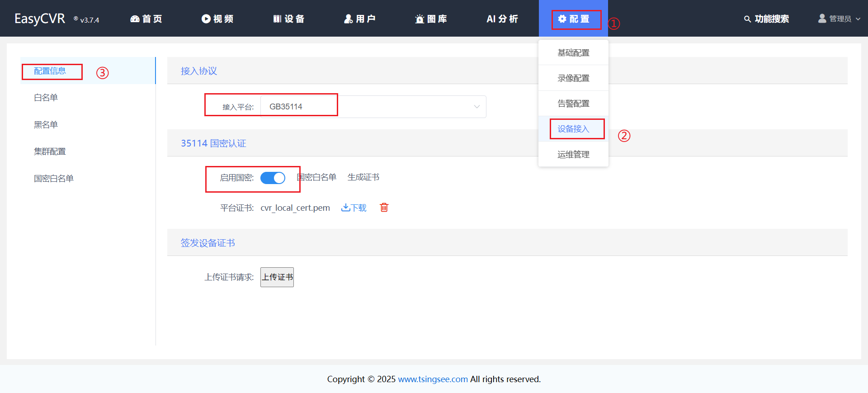
Task: Turn off the 启用国密 switch
Action: tap(273, 178)
